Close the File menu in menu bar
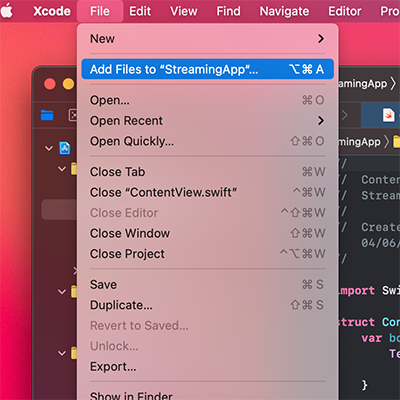This screenshot has height=400, width=400. point(100,11)
